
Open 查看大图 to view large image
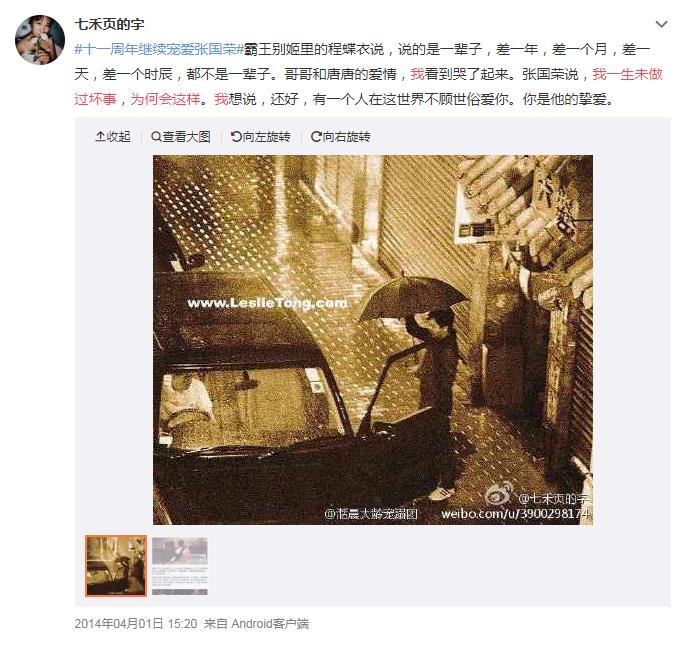click(x=180, y=137)
